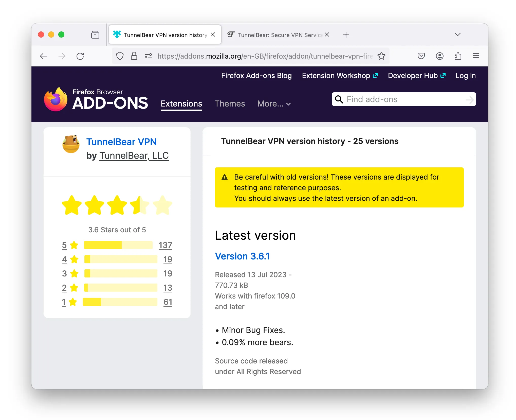
Task: Click the address bar URL field
Action: click(x=265, y=56)
